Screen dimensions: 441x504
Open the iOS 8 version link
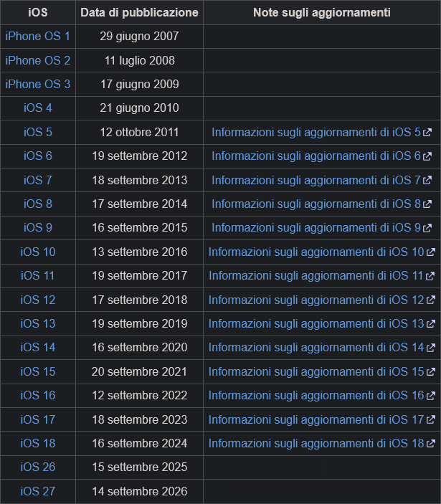37,204
